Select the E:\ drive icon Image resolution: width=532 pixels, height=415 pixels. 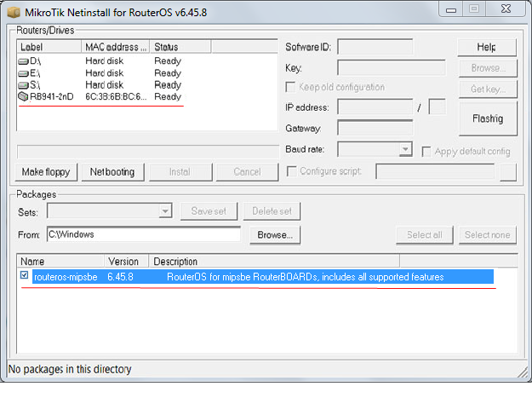pyautogui.click(x=23, y=73)
